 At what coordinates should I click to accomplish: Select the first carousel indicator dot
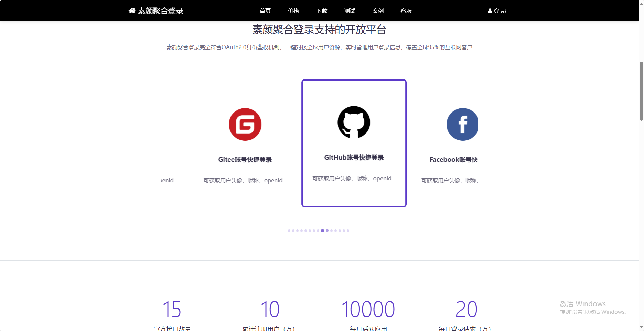[289, 231]
